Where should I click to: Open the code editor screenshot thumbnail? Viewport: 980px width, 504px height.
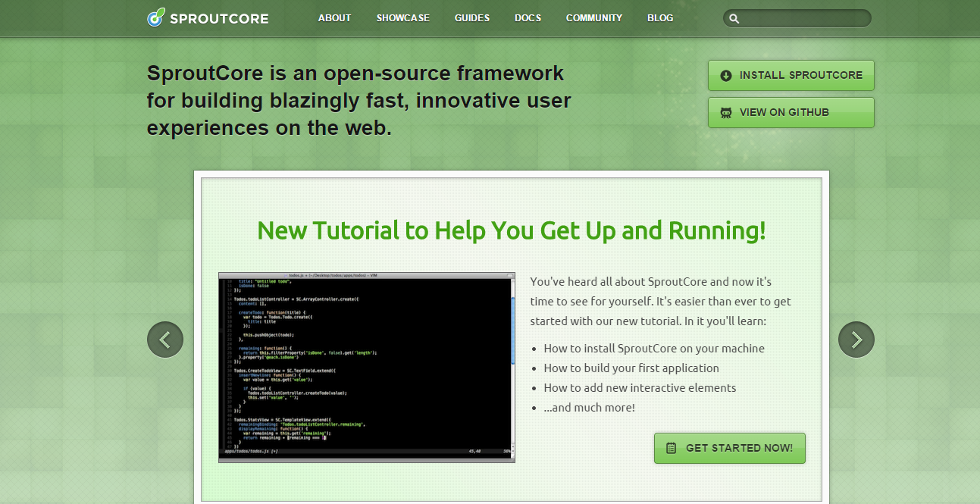click(x=367, y=368)
